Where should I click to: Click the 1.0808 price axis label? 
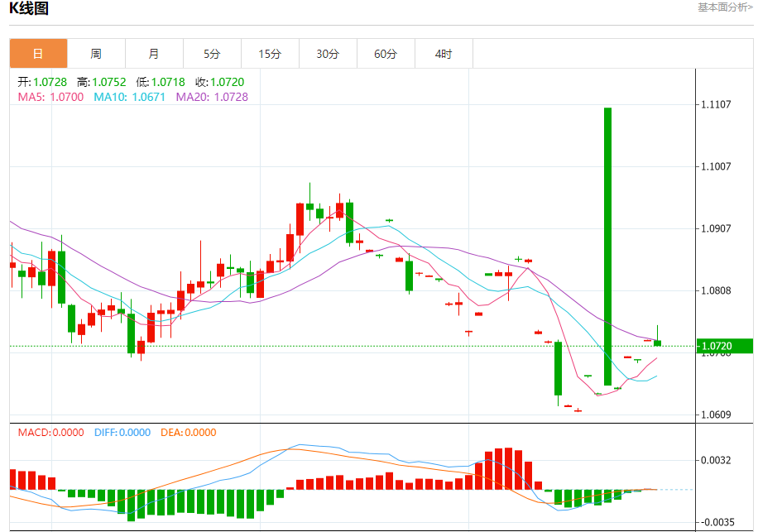click(716, 291)
